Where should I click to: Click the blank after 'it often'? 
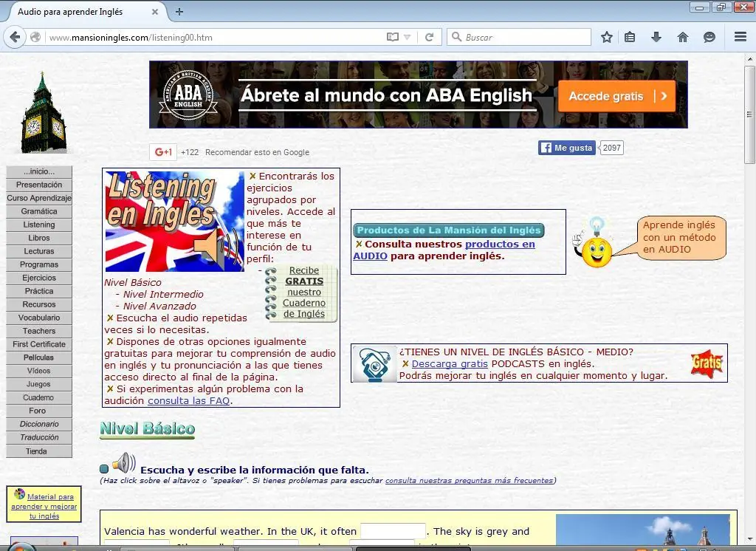(x=393, y=531)
